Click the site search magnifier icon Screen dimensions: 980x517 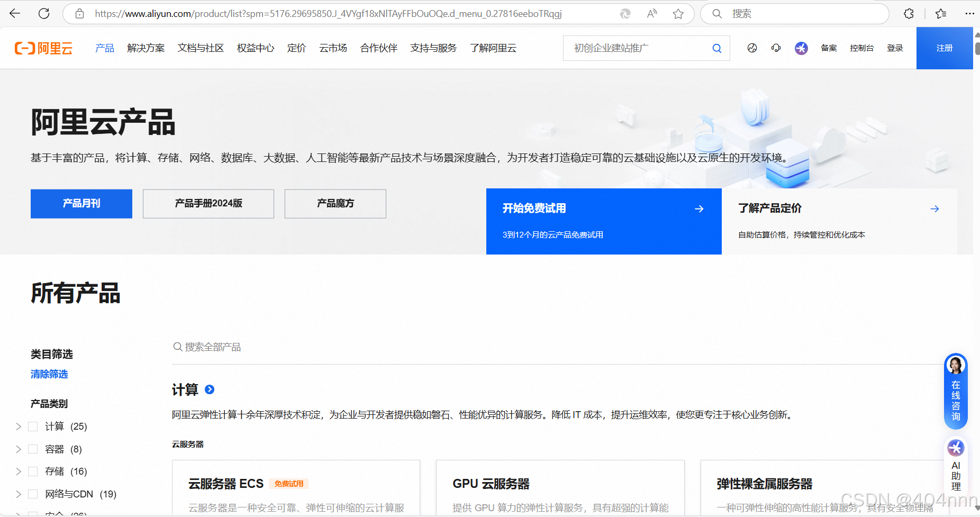tap(716, 48)
